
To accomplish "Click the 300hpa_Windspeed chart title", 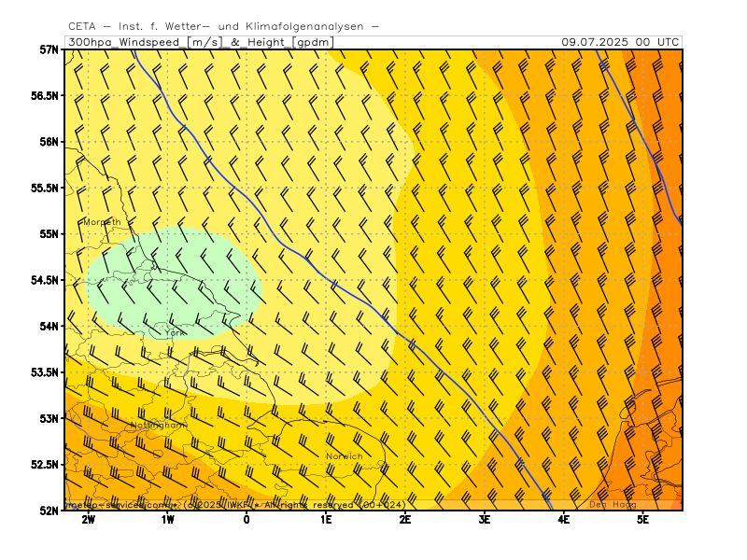I will click(201, 42).
